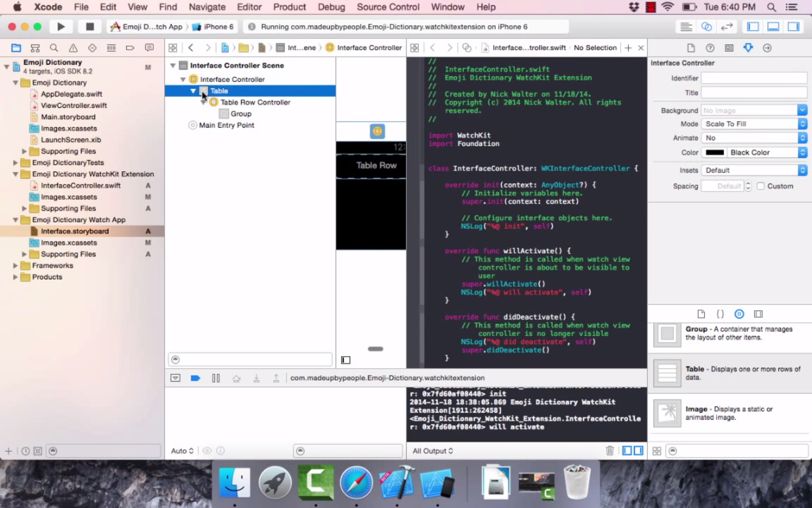Open the Product menu
This screenshot has width=812, height=508.
289,7
